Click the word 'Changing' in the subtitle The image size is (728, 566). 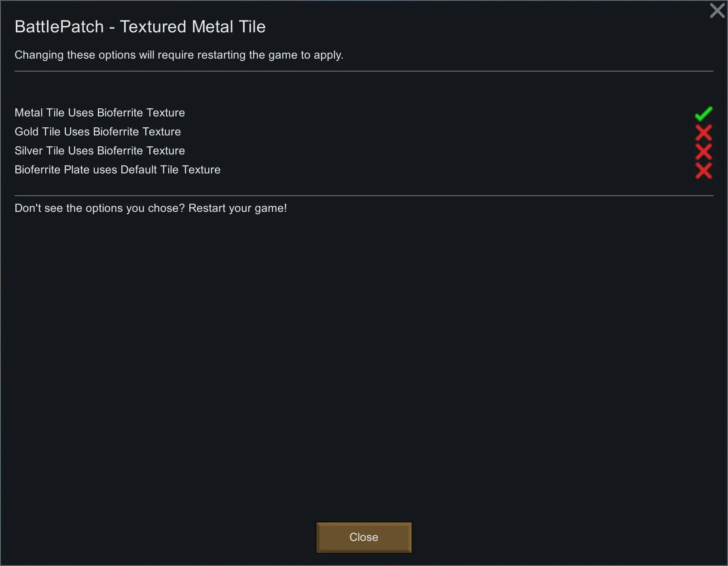tap(39, 55)
